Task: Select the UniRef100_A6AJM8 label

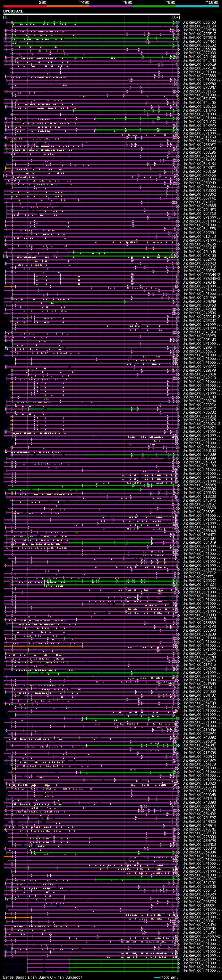Action: [199, 397]
